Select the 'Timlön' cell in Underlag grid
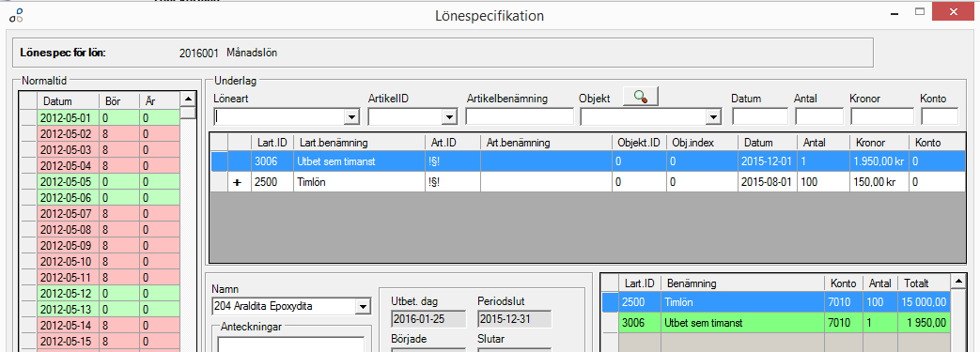Screen dimensions: 980x352 [359, 181]
